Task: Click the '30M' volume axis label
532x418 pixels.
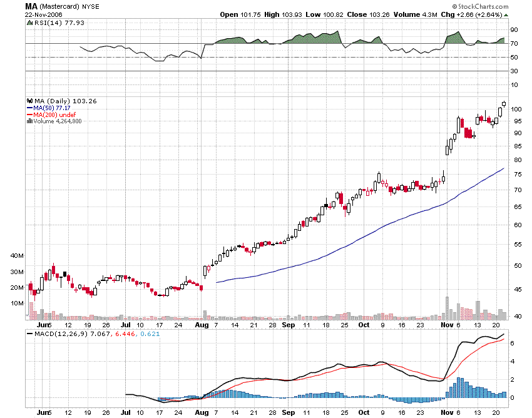Action: (x=17, y=272)
